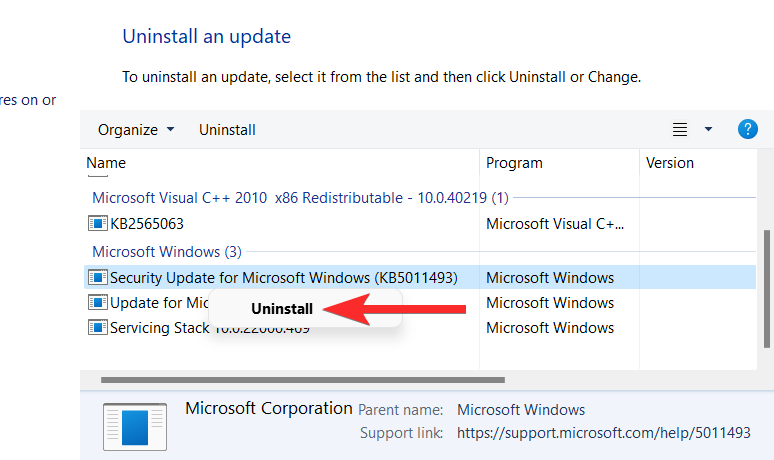Choose Uninstall from the context menu
The height and width of the screenshot is (460, 774).
[282, 308]
